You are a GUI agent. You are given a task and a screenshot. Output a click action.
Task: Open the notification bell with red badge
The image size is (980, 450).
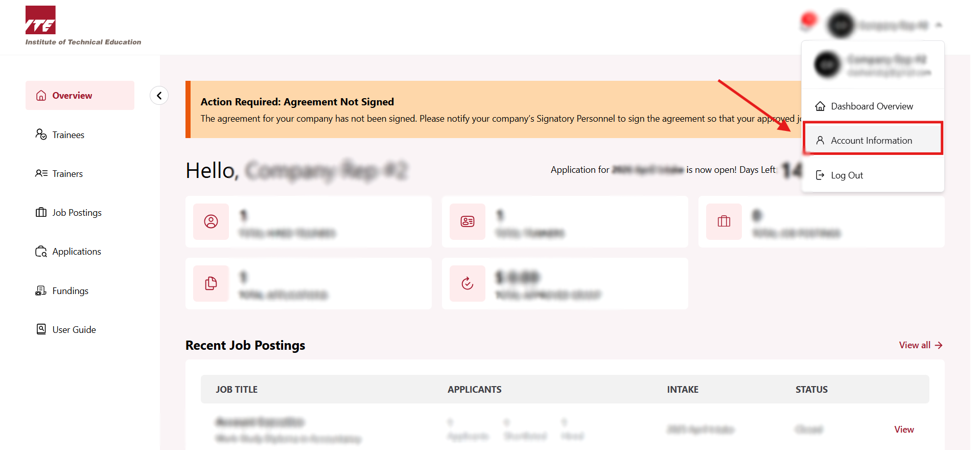(807, 22)
